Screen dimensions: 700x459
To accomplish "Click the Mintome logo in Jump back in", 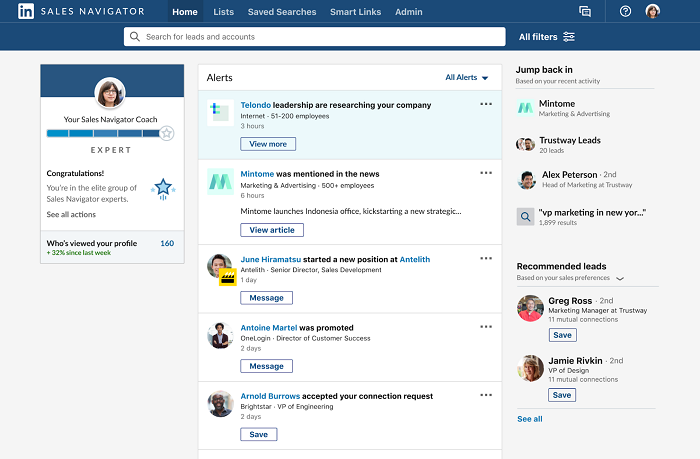I will (x=526, y=108).
